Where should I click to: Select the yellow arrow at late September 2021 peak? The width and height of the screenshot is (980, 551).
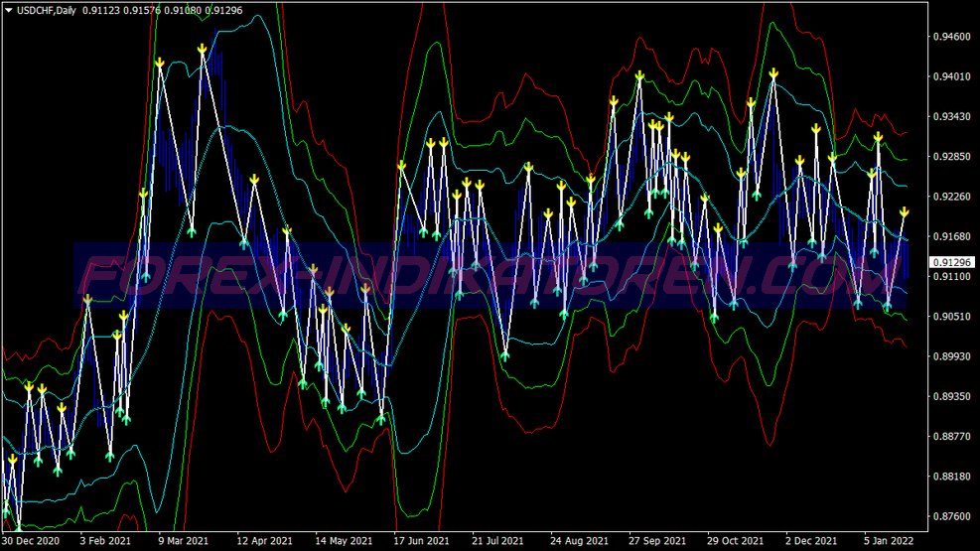click(x=639, y=75)
